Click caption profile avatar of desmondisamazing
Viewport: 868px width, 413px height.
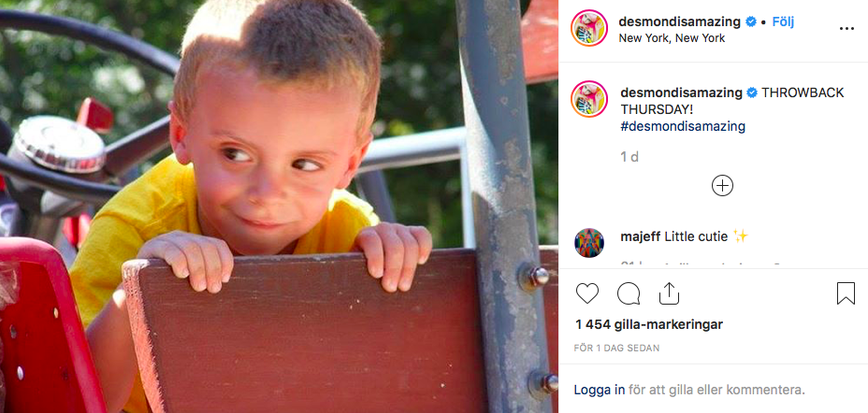pos(589,99)
